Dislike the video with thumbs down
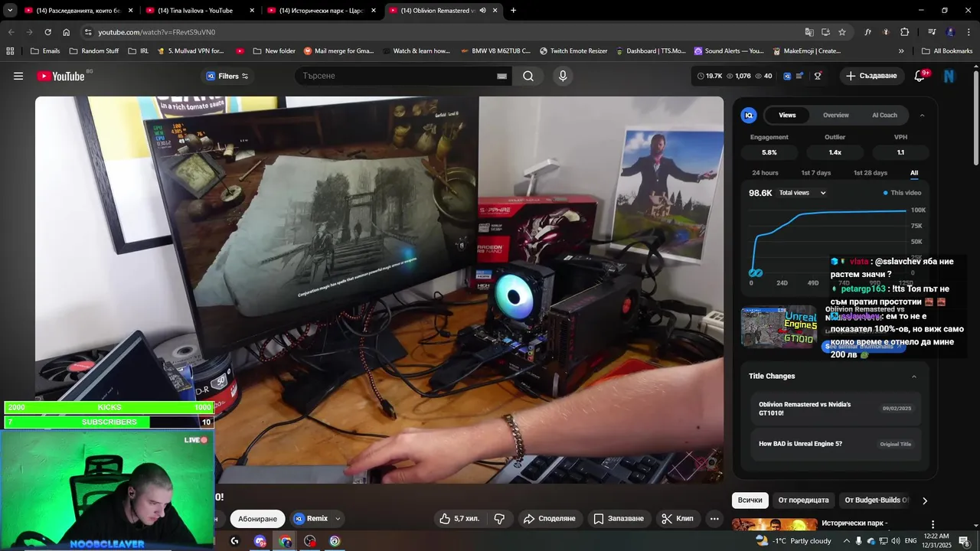 [x=499, y=519]
